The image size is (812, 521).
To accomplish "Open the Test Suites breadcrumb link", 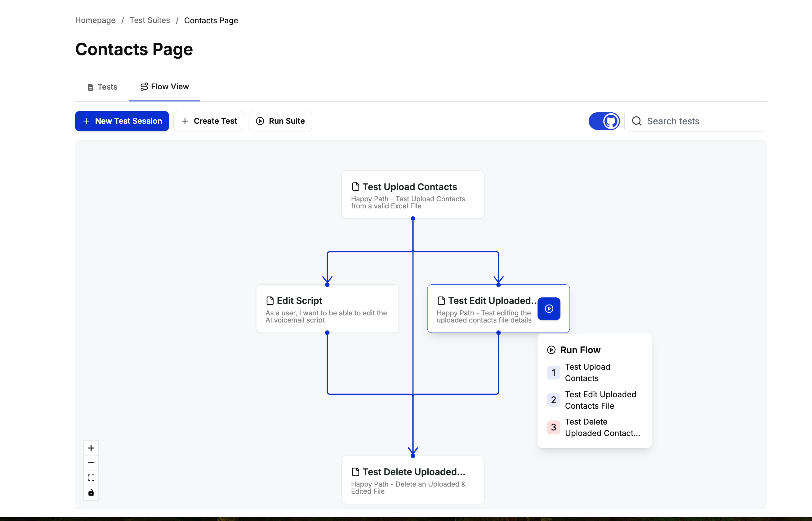I will coord(149,20).
